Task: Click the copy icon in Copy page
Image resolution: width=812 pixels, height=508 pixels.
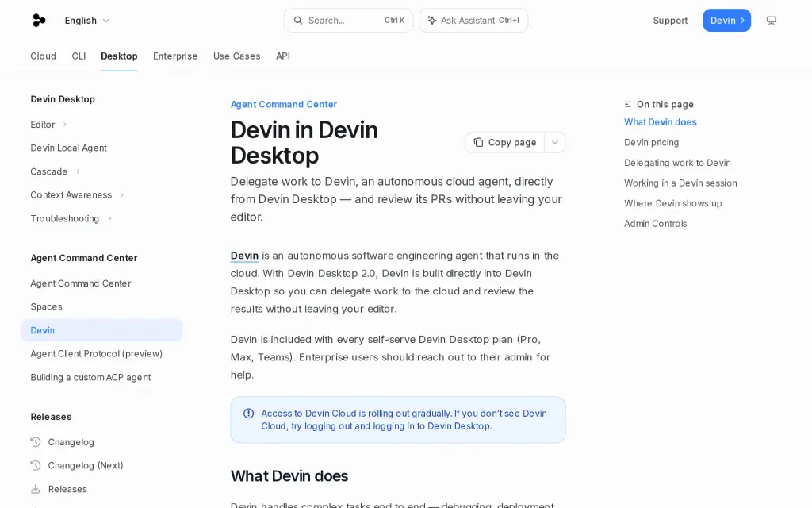Action: click(x=478, y=142)
